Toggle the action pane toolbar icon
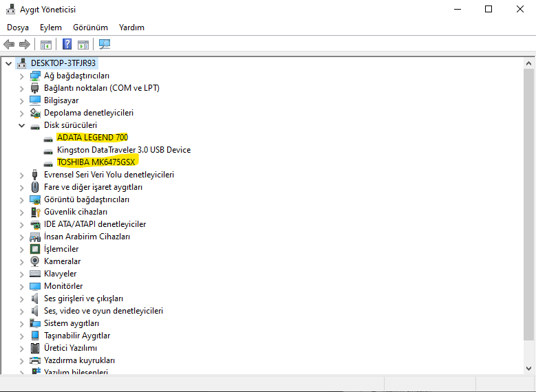The width and height of the screenshot is (536, 392). 83,45
